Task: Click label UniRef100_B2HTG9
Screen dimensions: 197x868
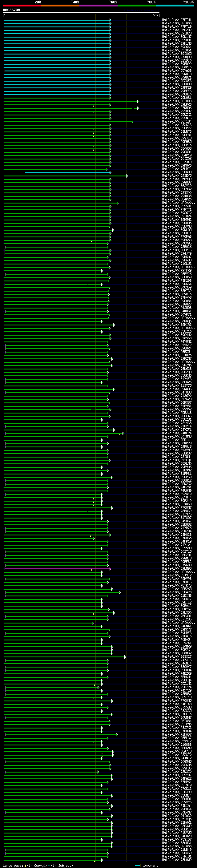Action: [x=177, y=291]
